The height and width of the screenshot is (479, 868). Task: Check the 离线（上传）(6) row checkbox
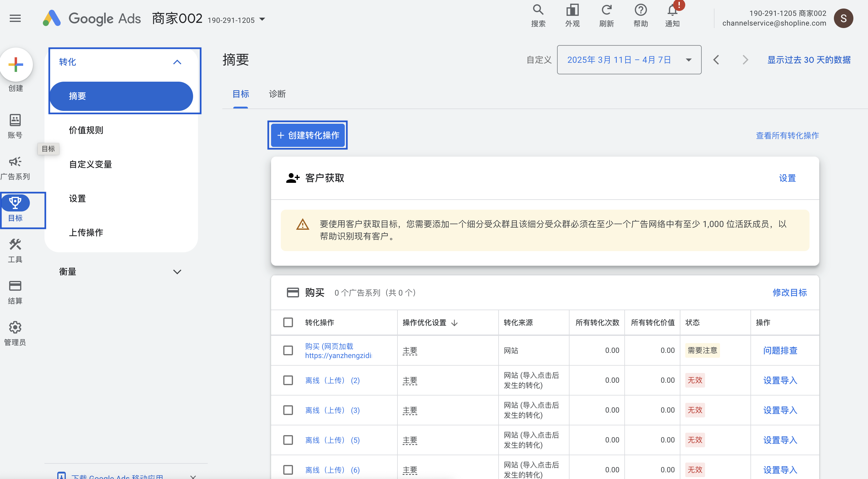[288, 470]
